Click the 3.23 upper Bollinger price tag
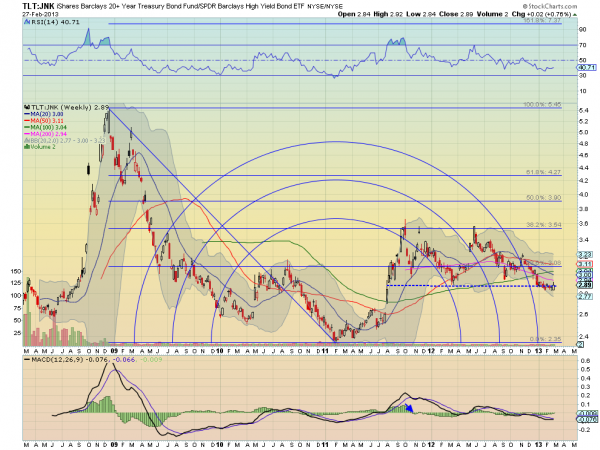Viewport: 600px width, 450px height. (585, 254)
